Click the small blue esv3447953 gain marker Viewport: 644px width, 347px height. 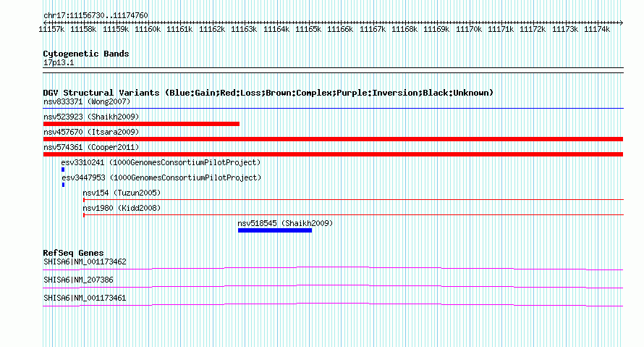[x=63, y=185]
